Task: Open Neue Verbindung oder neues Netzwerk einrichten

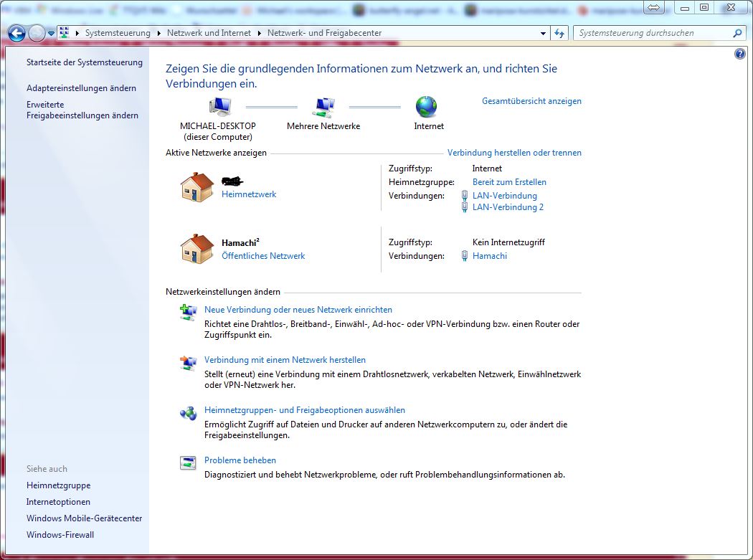Action: pos(298,310)
